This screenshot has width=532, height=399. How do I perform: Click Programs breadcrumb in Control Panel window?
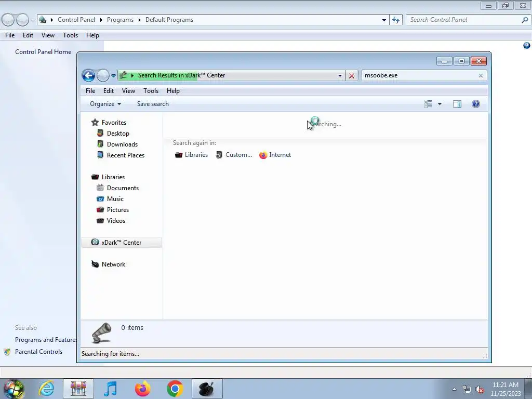click(x=120, y=20)
